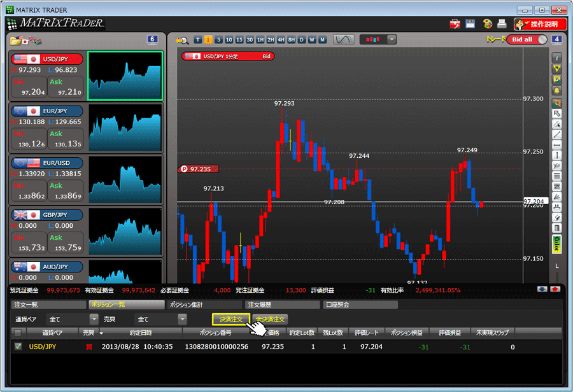Switch to the 口座照会 tab
This screenshot has height=392, width=573.
(360, 305)
